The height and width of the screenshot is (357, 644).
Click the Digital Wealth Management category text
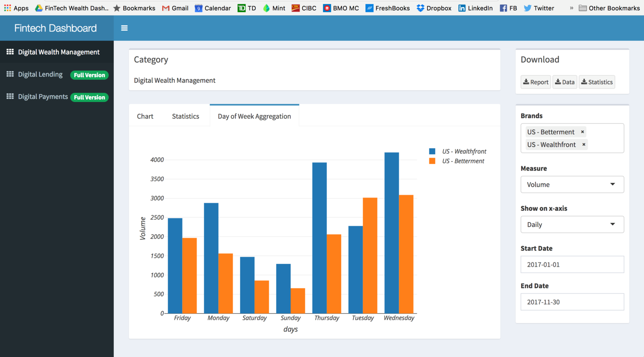click(x=175, y=80)
